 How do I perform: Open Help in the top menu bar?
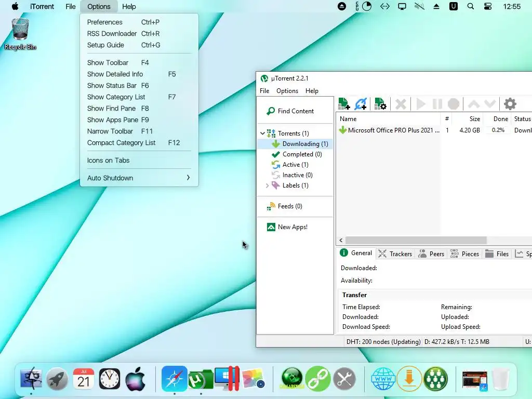pos(129,6)
